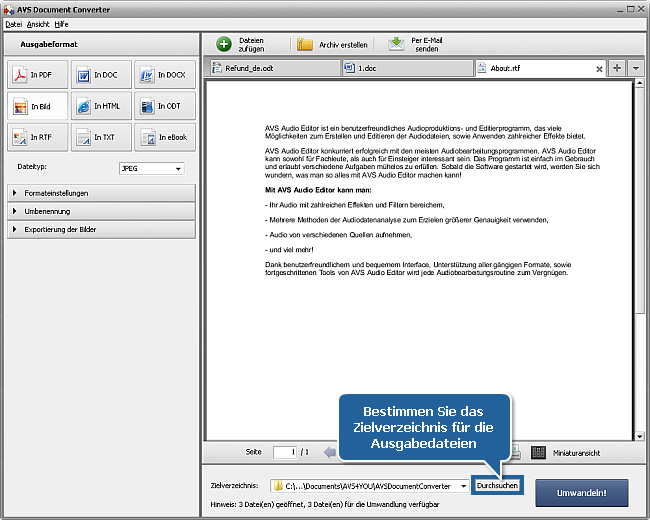Open the Dateityp JPEG dropdown
Viewport: 650px width, 520px height.
[x=151, y=168]
